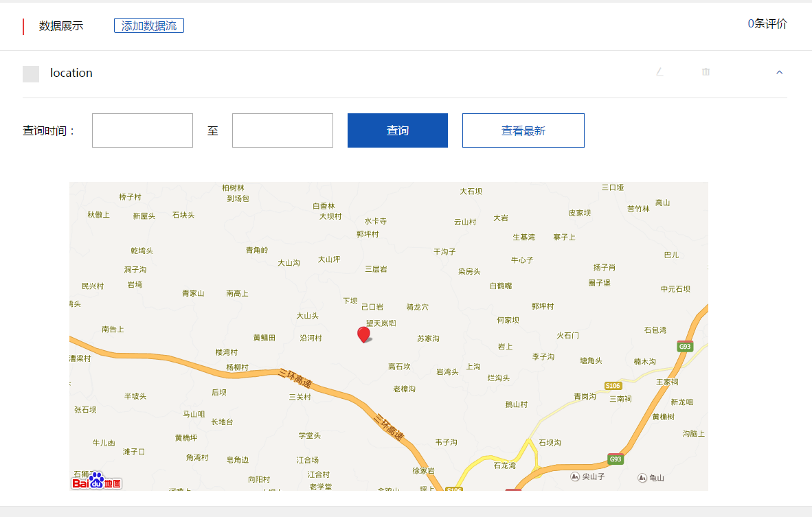Click the gray square beside location
812x517 pixels.
click(31, 73)
